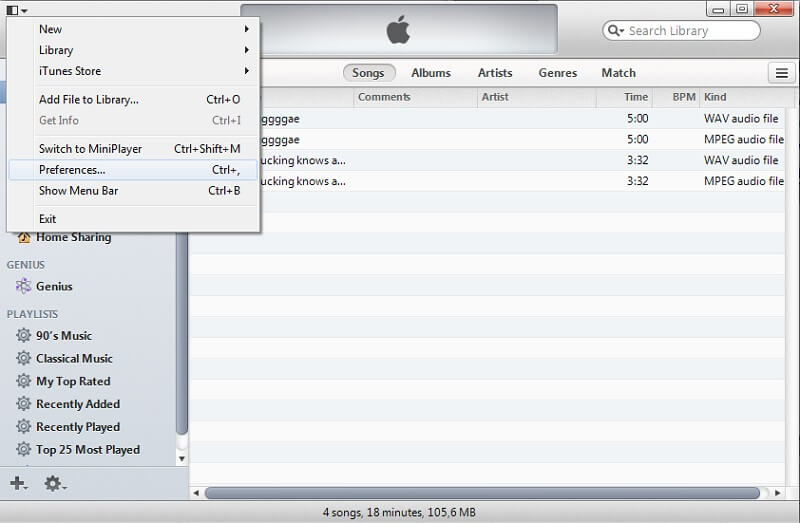Open the Recently Added playlist

78,404
